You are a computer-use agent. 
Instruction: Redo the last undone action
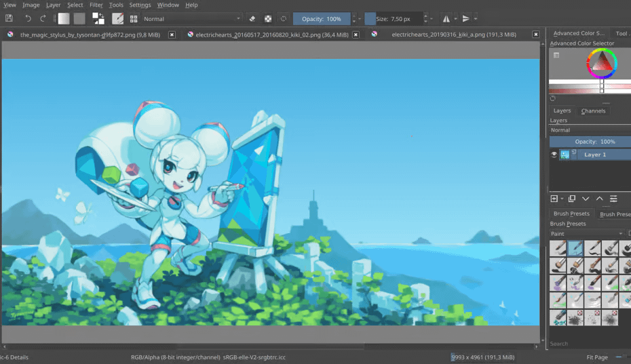(x=43, y=18)
